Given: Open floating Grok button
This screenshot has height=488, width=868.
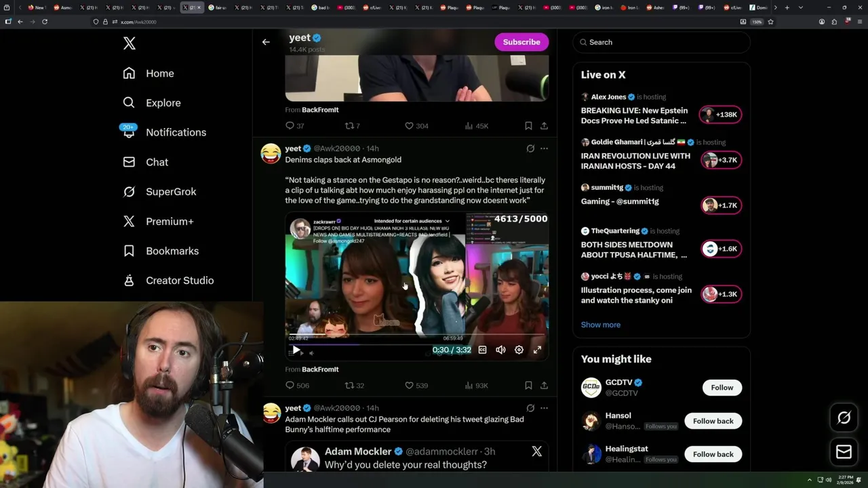Looking at the screenshot, I should 844,418.
